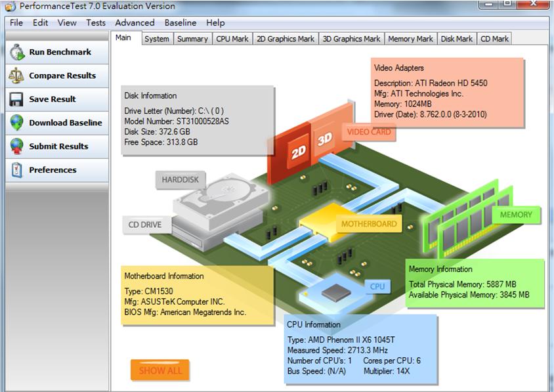The image size is (554, 392).
Task: Click the MEMORY label tag
Action: (516, 215)
